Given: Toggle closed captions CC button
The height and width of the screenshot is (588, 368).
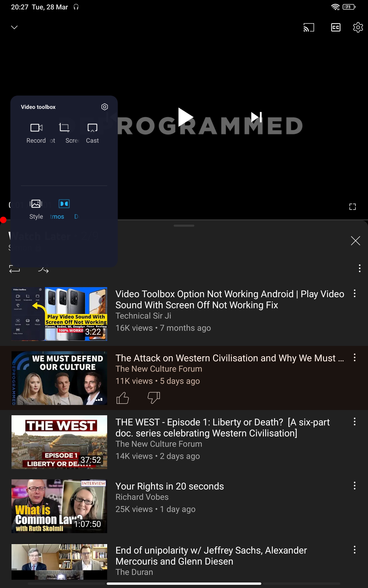Looking at the screenshot, I should (336, 27).
